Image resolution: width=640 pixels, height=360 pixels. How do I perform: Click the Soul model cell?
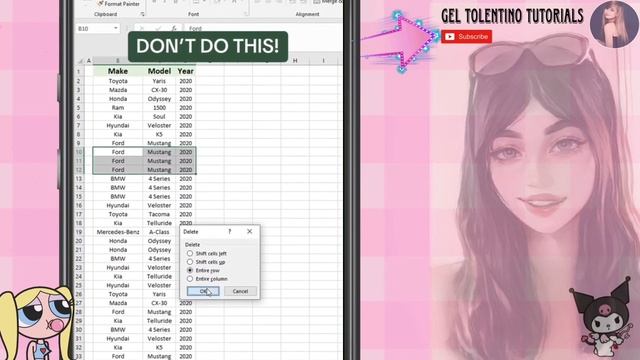159,117
